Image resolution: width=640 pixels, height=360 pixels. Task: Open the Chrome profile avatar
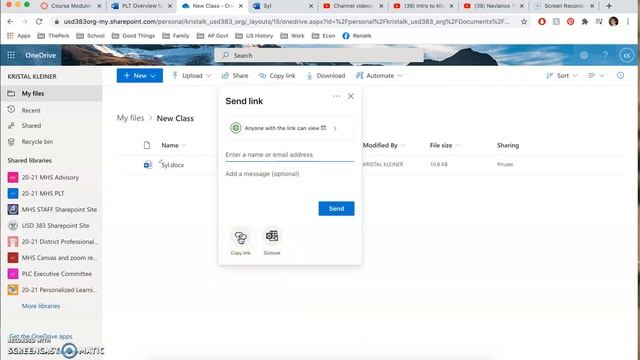click(613, 22)
